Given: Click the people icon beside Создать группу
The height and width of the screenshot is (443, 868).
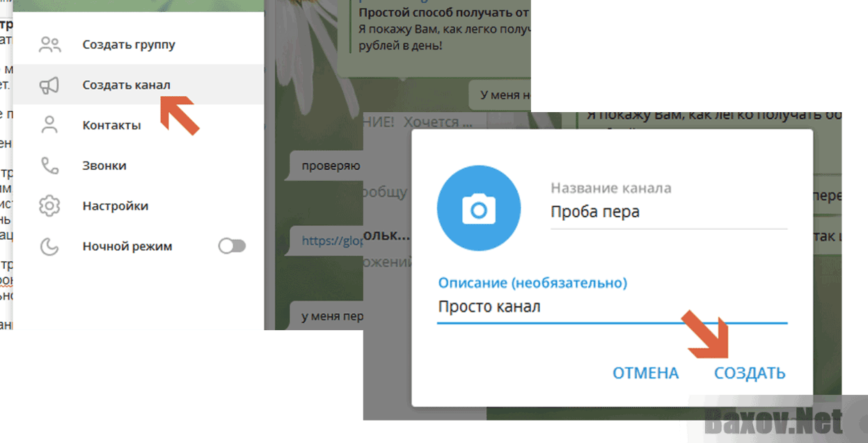Looking at the screenshot, I should 49,43.
